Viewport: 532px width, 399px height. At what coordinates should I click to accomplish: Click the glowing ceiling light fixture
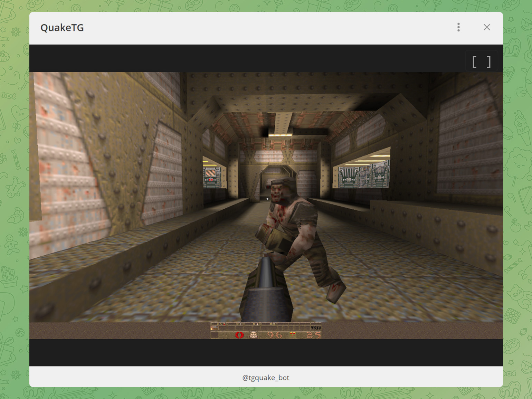click(x=280, y=135)
